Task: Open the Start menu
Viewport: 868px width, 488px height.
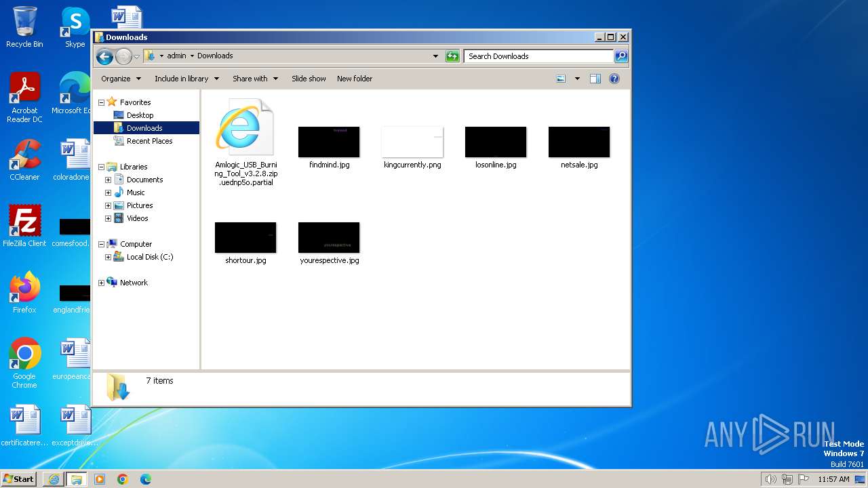Action: (19, 479)
